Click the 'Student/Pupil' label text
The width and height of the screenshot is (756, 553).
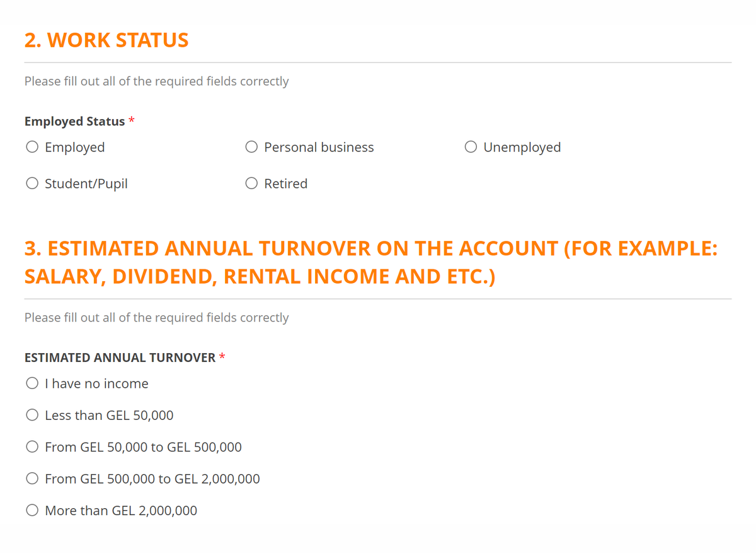(x=86, y=184)
